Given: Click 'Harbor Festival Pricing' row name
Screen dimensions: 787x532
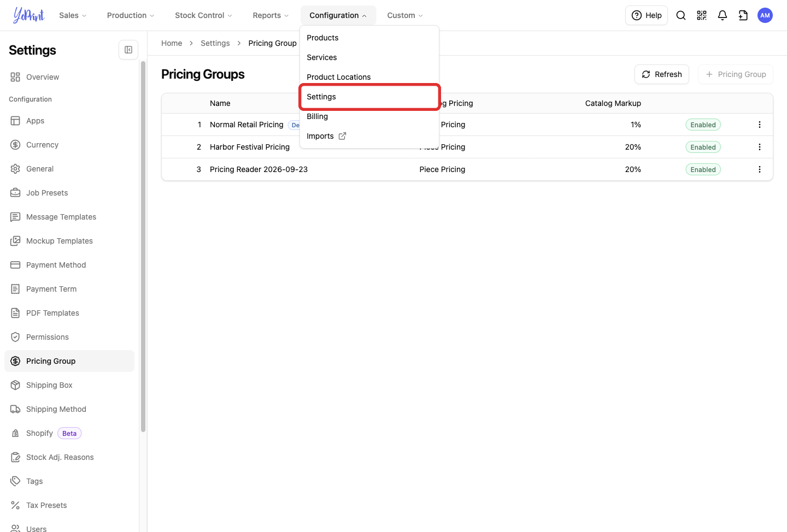Looking at the screenshot, I should [x=250, y=147].
